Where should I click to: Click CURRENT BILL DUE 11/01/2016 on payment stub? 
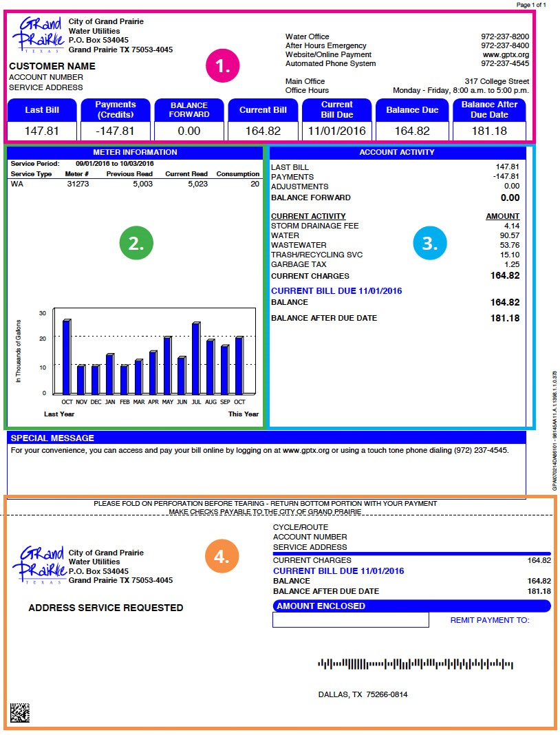(338, 571)
